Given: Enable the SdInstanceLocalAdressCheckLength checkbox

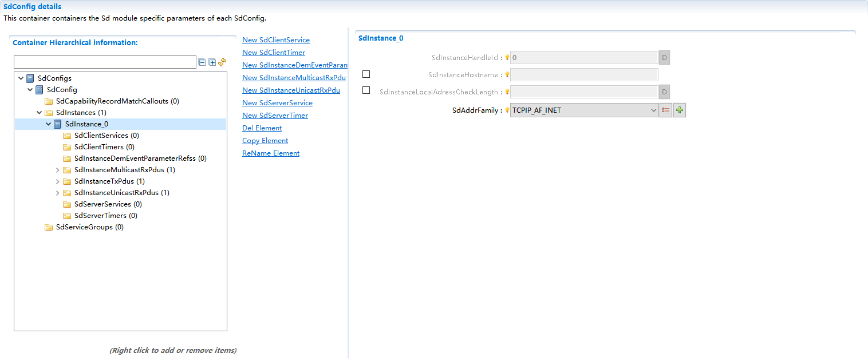Looking at the screenshot, I should (x=366, y=90).
